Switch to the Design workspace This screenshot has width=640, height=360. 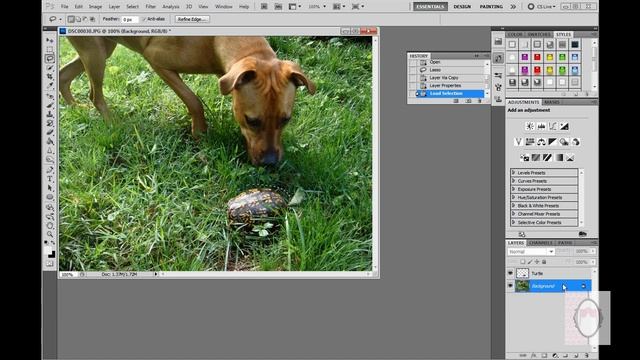(x=462, y=7)
